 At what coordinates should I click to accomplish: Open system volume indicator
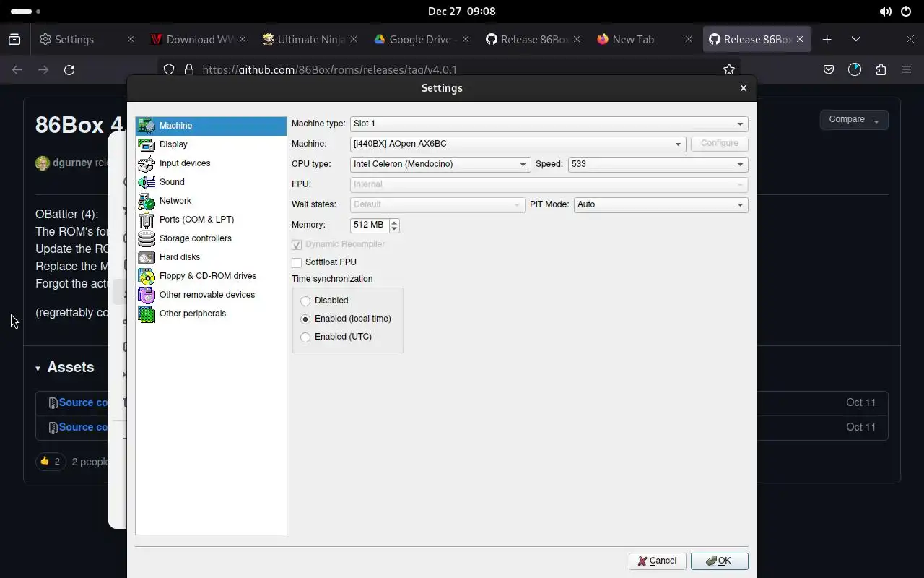click(x=886, y=12)
